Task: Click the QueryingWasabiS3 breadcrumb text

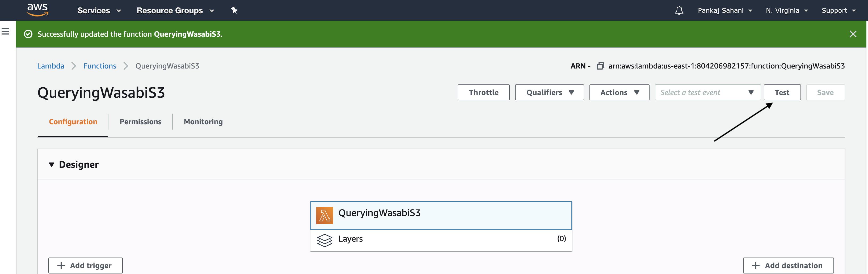Action: coord(167,66)
